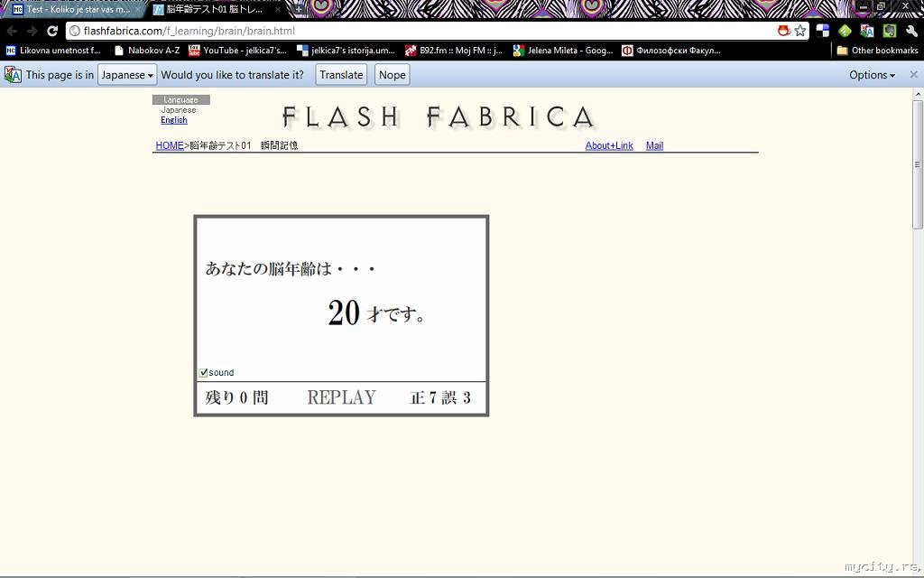This screenshot has height=578, width=924.
Task: Open the translation Options dropdown
Action: click(x=872, y=75)
